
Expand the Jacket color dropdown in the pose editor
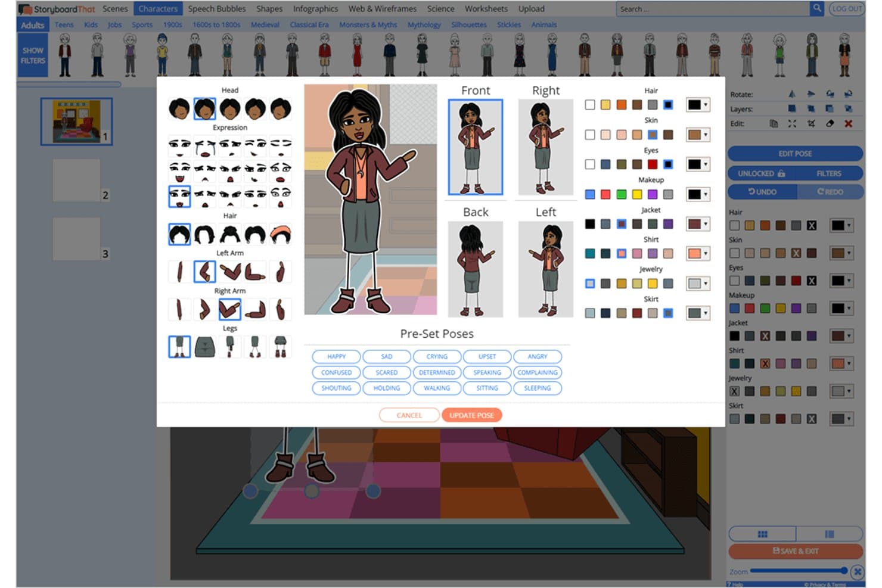698,224
